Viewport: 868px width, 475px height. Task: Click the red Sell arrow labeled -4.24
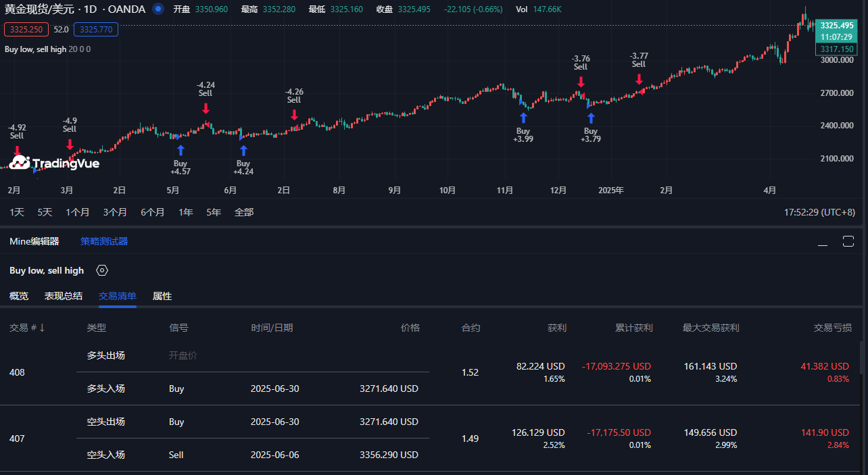tap(206, 108)
